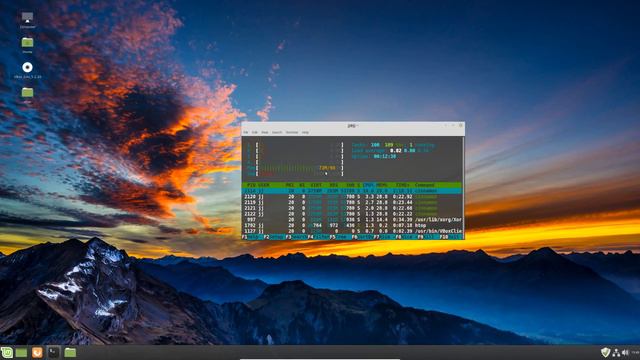Open the Terminal menu in the menu bar
The height and width of the screenshot is (360, 640).
click(x=292, y=133)
